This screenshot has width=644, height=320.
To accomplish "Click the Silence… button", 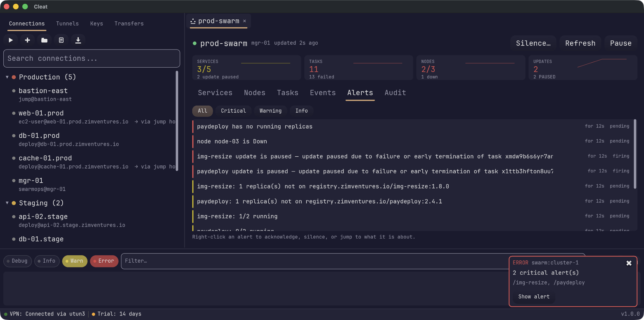I will (533, 43).
